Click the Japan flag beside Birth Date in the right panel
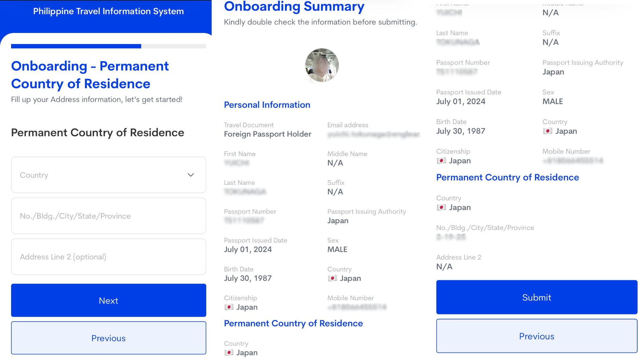Viewport: 644px width, 362px height. [548, 131]
